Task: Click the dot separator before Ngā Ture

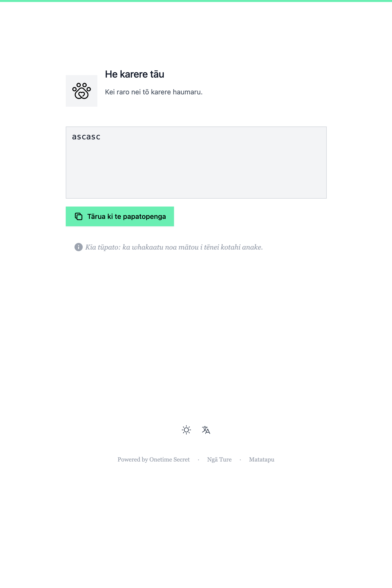Action: point(198,460)
